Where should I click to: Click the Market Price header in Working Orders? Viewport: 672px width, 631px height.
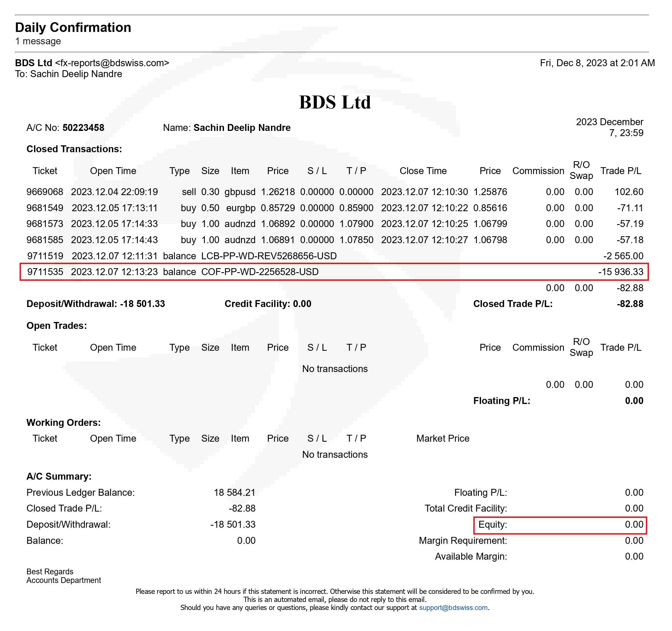click(443, 438)
